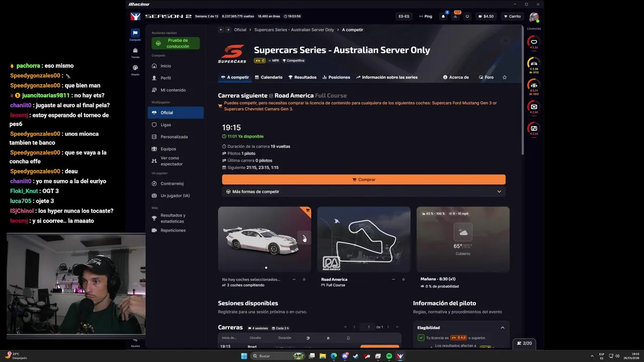Select Mi contenido in sidebar
644x362 pixels.
[x=176, y=90]
